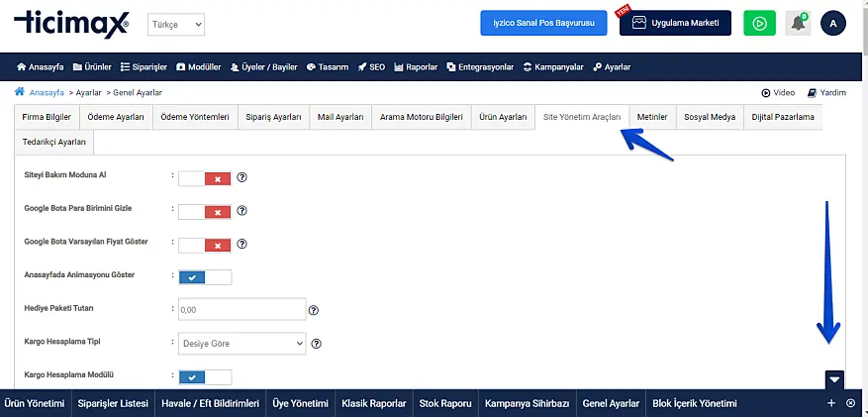Switch to the Tedarikçi Ayarları tab
868x417 pixels.
[53, 143]
